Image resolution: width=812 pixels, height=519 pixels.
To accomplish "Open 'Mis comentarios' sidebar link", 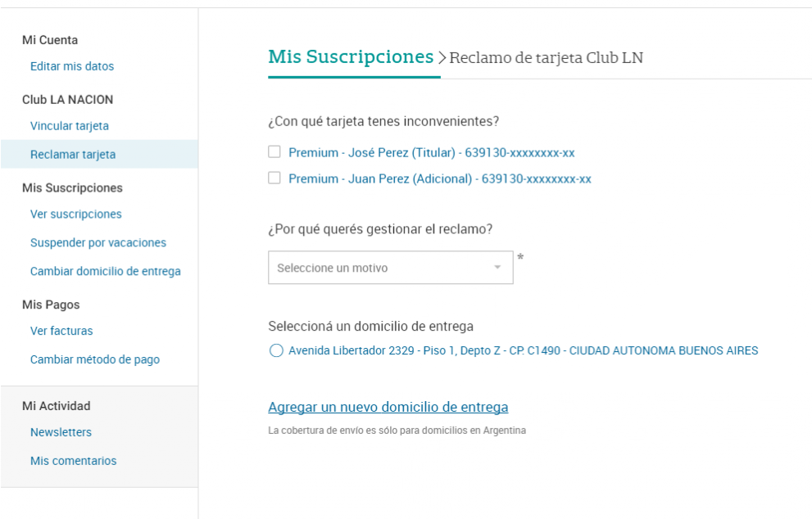I will click(x=73, y=461).
